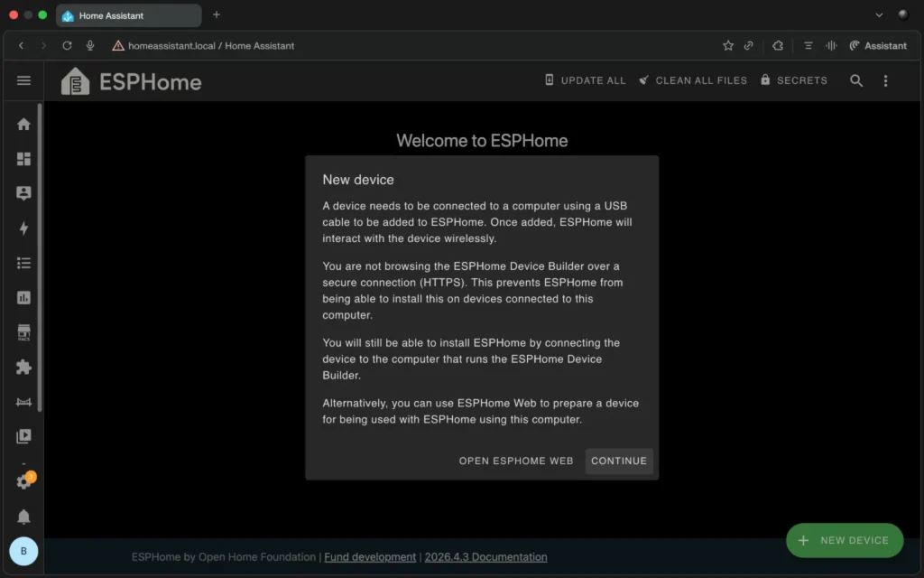Click Clean All Files in header
The height and width of the screenshot is (578, 924).
click(x=693, y=80)
